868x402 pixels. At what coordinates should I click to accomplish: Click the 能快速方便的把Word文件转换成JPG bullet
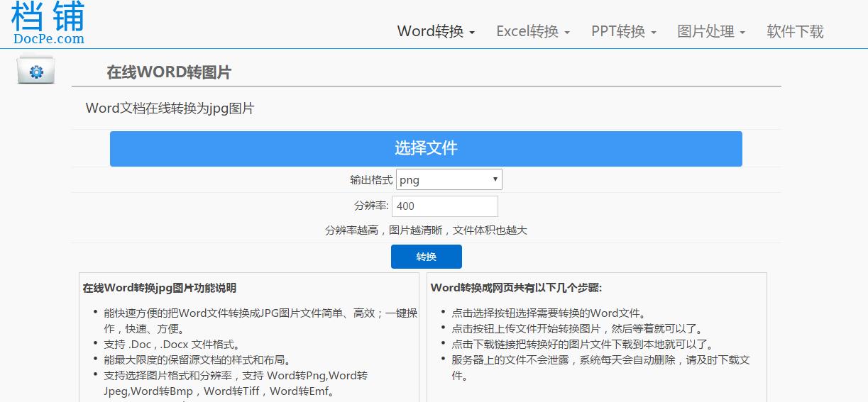(x=260, y=320)
